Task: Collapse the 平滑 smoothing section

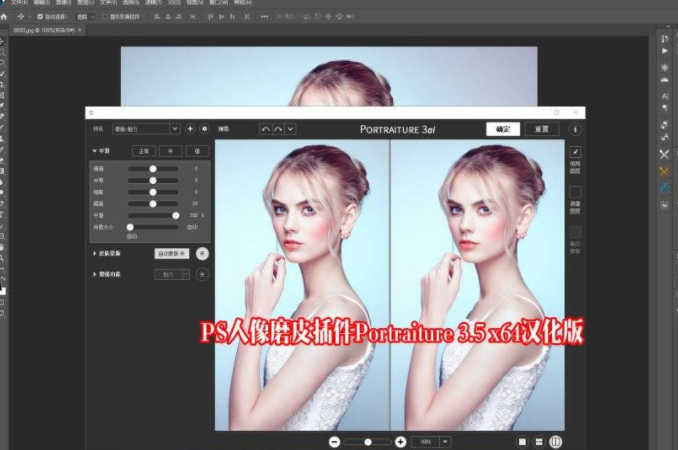Action: pyautogui.click(x=94, y=151)
